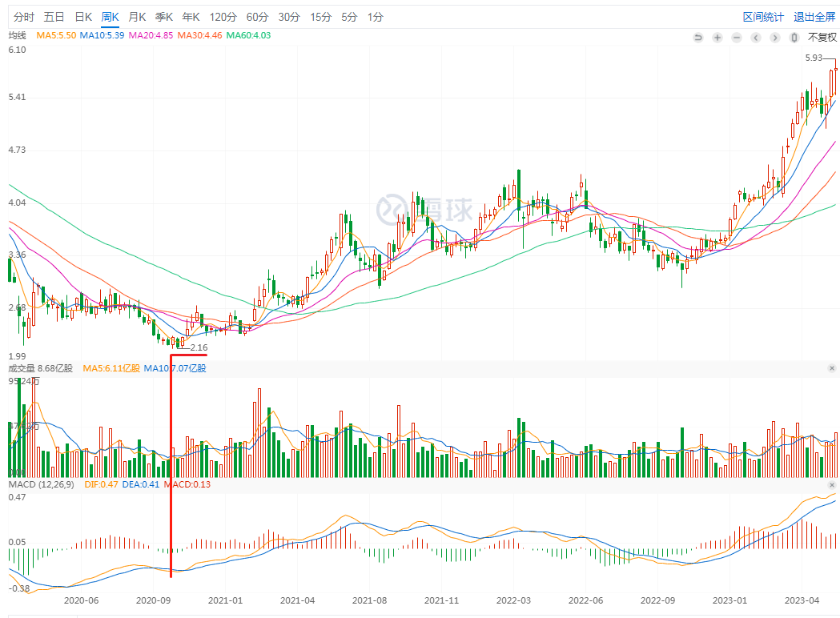Switch to 分时 intraday view

click(24, 17)
